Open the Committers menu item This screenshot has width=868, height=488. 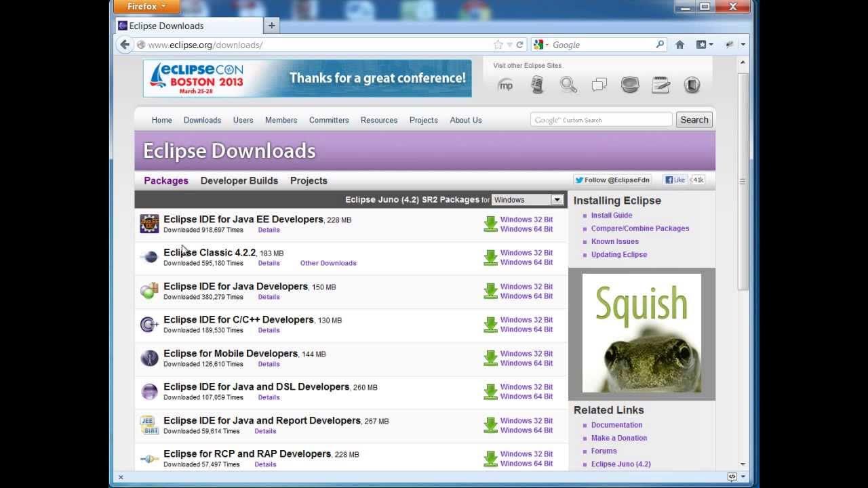tap(329, 120)
